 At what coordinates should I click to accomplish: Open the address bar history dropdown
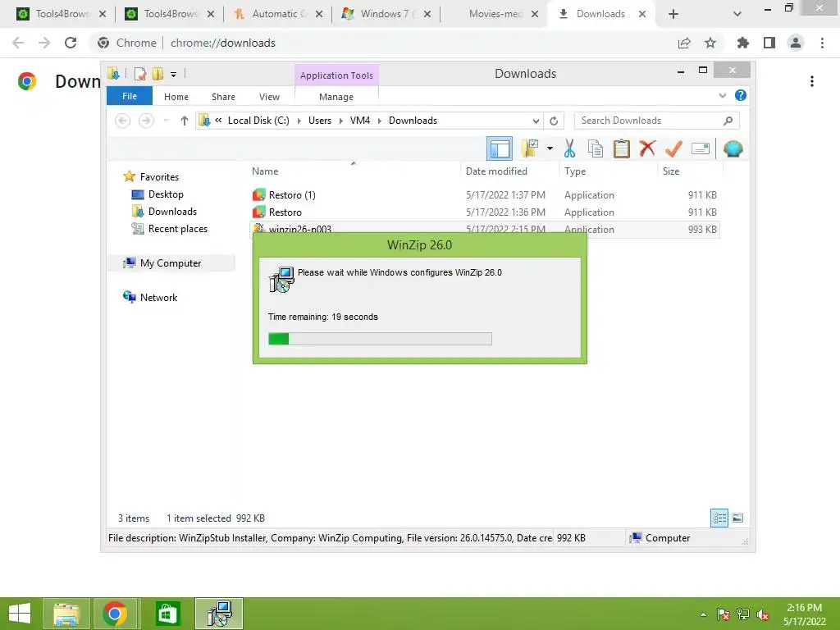click(x=536, y=121)
